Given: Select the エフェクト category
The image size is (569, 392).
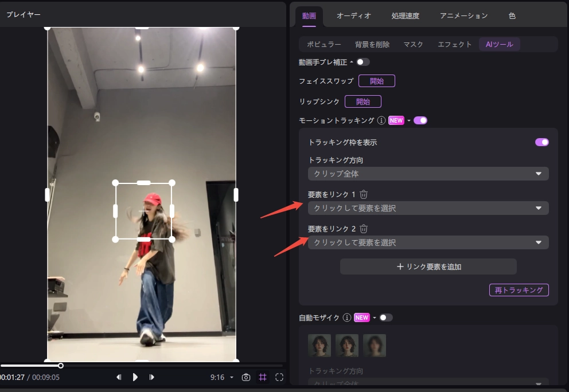Looking at the screenshot, I should 454,44.
